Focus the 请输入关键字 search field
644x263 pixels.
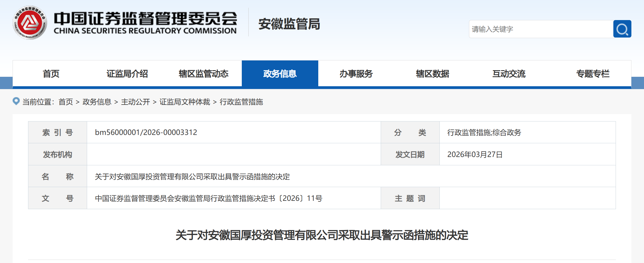[x=541, y=29]
